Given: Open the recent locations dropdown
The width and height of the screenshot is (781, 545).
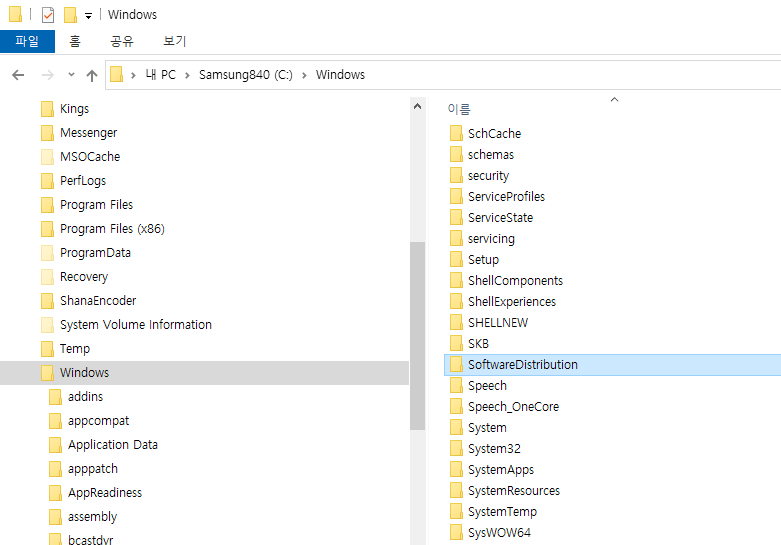Looking at the screenshot, I should [71, 75].
